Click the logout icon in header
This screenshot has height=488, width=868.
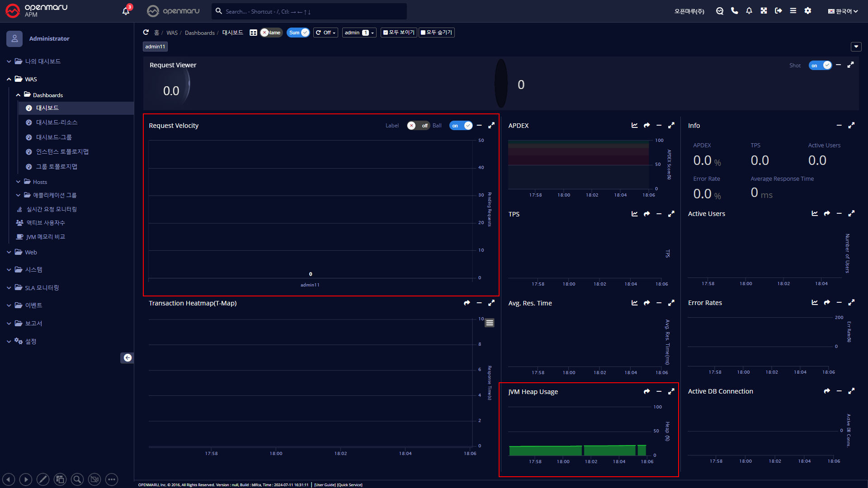(778, 11)
